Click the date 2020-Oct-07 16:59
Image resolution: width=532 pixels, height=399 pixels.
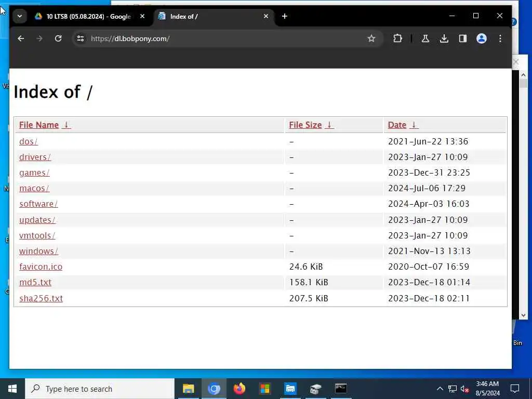tap(429, 267)
